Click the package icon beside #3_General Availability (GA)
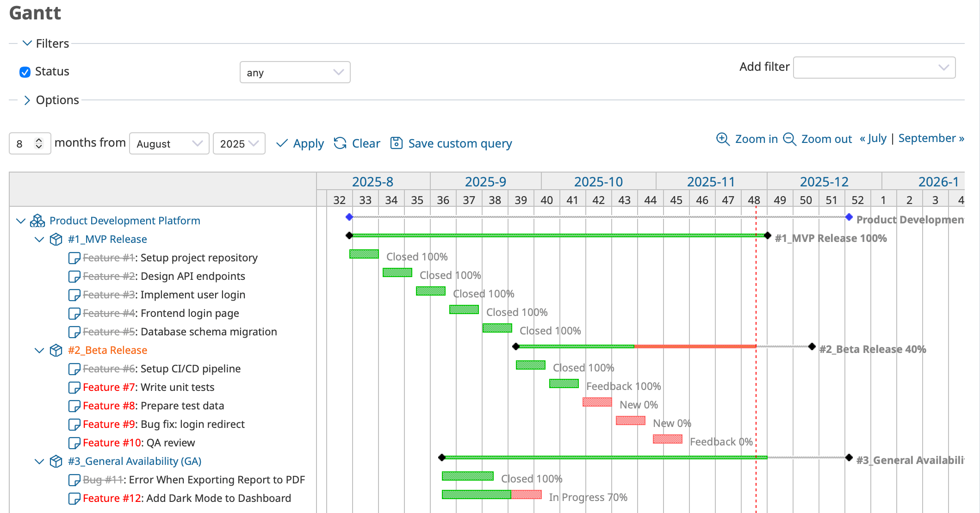The width and height of the screenshot is (980, 513). 56,461
